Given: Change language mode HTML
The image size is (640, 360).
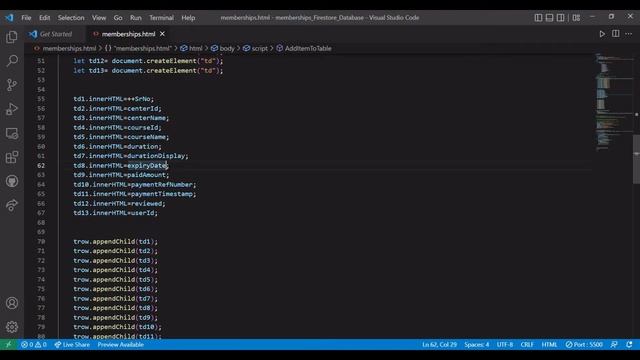Looking at the screenshot, I should pos(549,345).
